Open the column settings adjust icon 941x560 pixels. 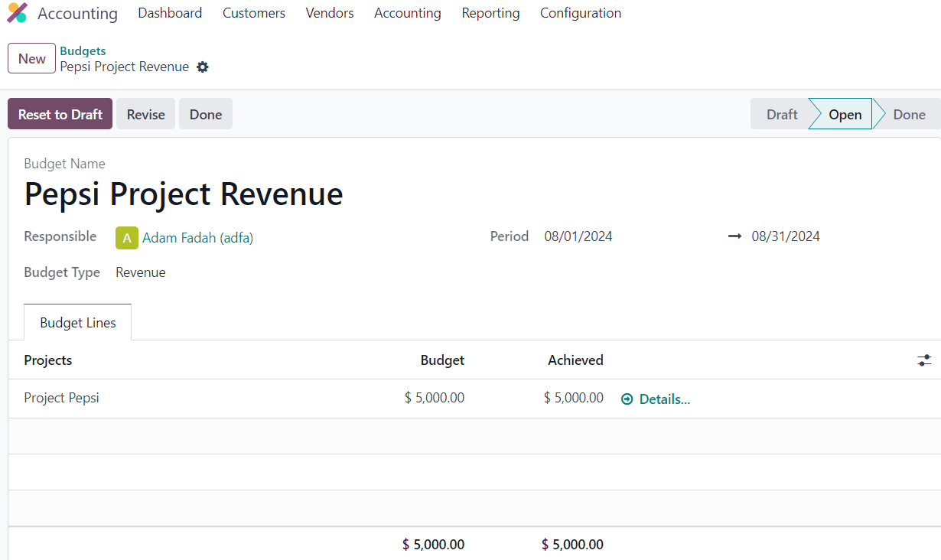coord(924,360)
